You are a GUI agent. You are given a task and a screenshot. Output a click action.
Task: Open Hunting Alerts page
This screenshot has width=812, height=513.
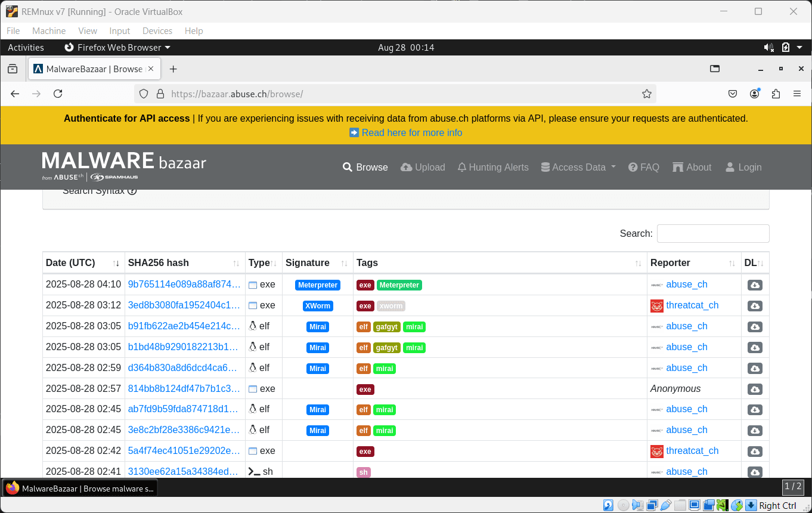coord(493,167)
